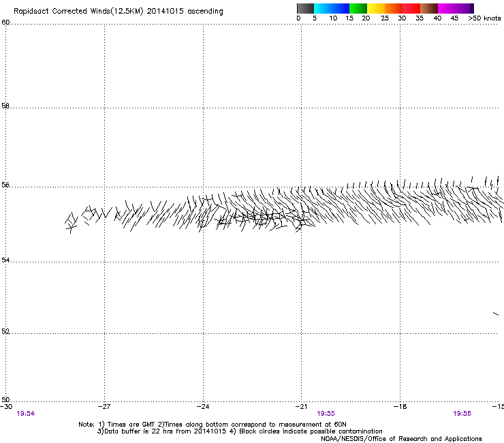Image resolution: width=504 pixels, height=443 pixels.
Task: Click the latitude label 50
Action: (5, 399)
